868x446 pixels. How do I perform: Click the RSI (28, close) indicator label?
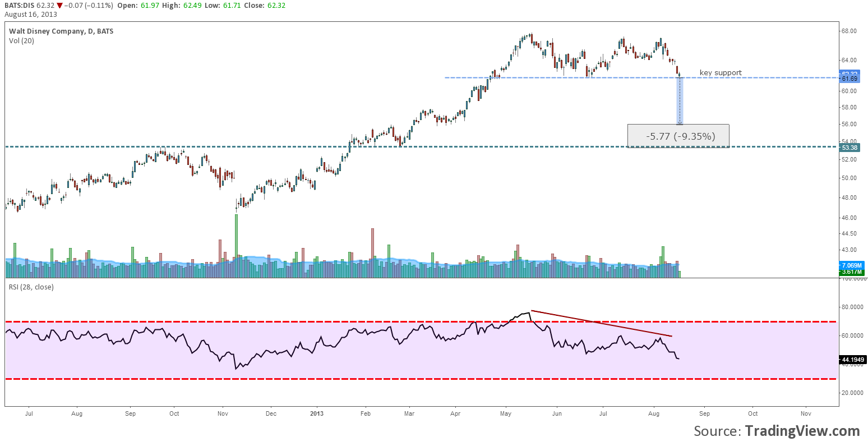pyautogui.click(x=31, y=287)
